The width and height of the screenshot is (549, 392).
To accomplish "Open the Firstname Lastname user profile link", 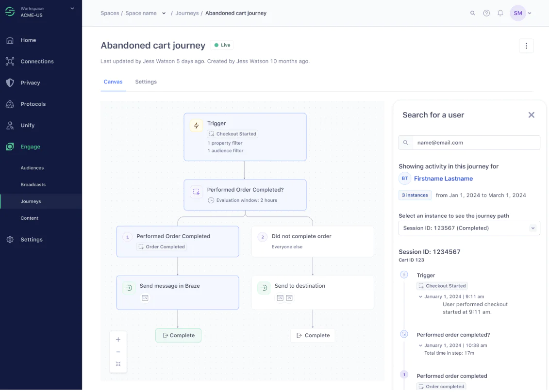I will pyautogui.click(x=443, y=179).
